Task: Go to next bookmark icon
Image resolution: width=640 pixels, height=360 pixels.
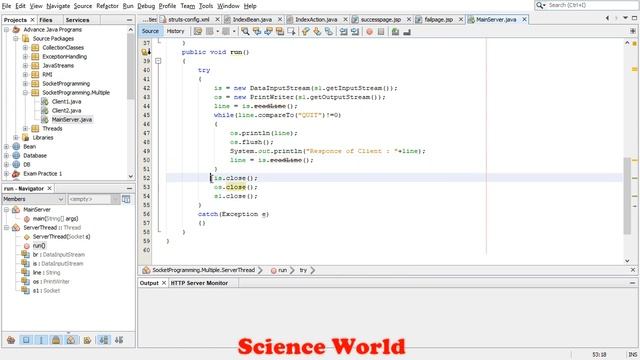Action: point(317,31)
